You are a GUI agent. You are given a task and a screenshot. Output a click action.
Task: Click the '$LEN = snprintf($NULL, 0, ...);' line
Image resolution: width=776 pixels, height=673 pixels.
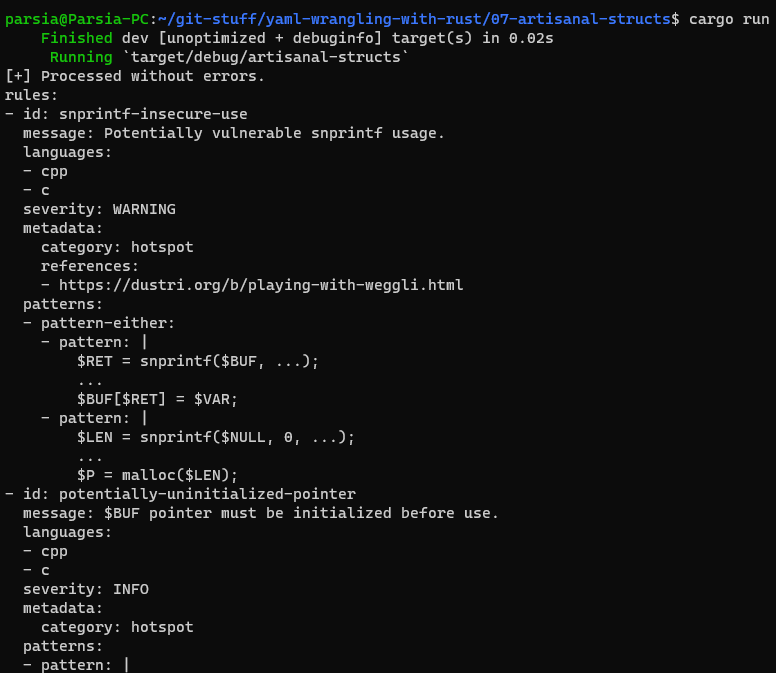(215, 437)
